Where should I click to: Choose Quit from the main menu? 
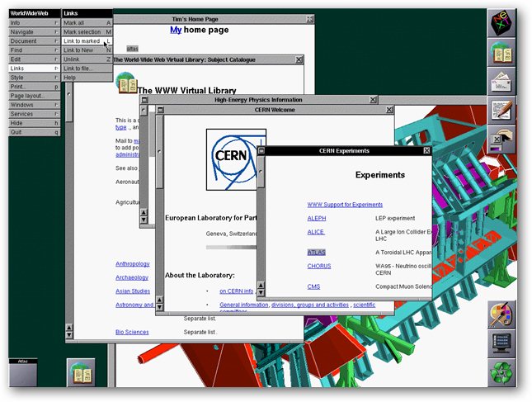(35, 132)
